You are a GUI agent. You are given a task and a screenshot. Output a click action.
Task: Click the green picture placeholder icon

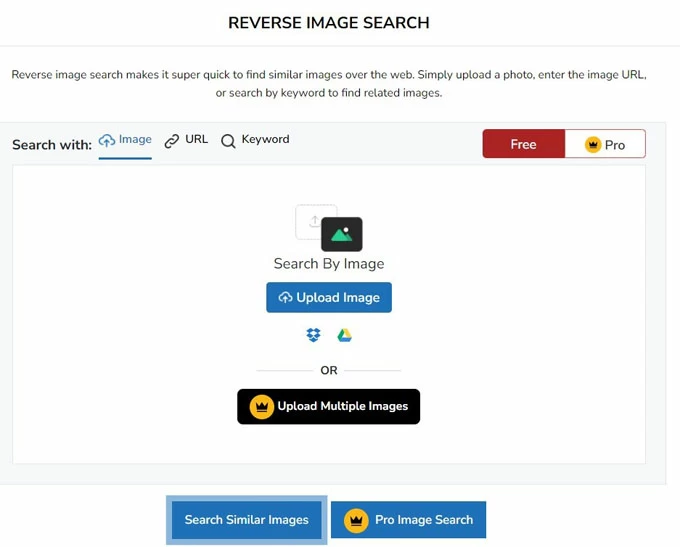342,234
